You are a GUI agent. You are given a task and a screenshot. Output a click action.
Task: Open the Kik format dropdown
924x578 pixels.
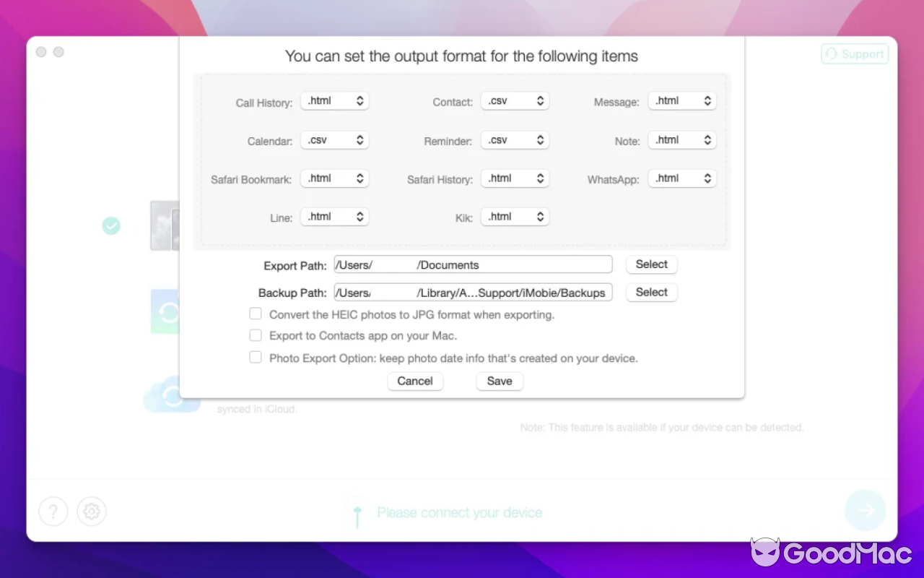tap(515, 217)
